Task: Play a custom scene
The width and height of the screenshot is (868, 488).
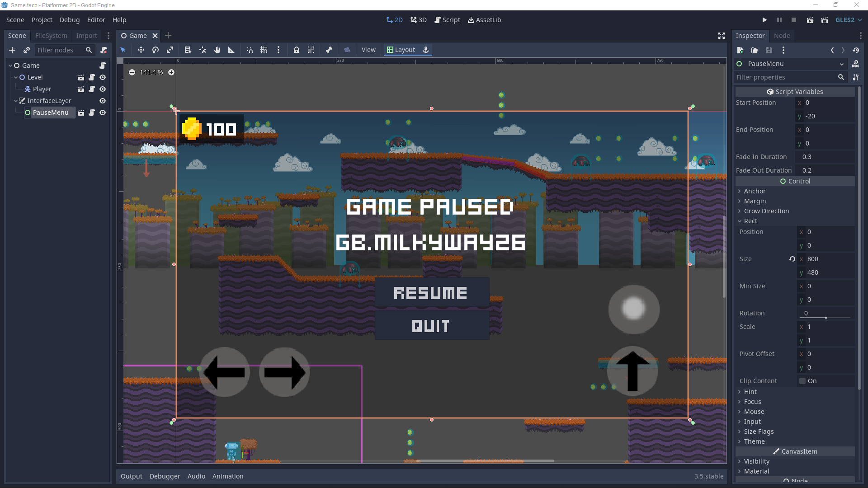Action: [825, 20]
